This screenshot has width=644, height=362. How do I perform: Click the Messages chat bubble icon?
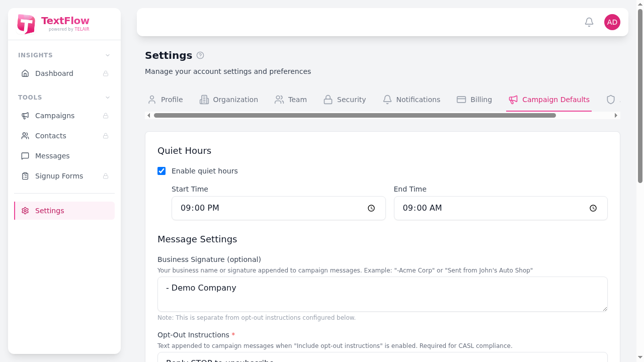(x=25, y=156)
